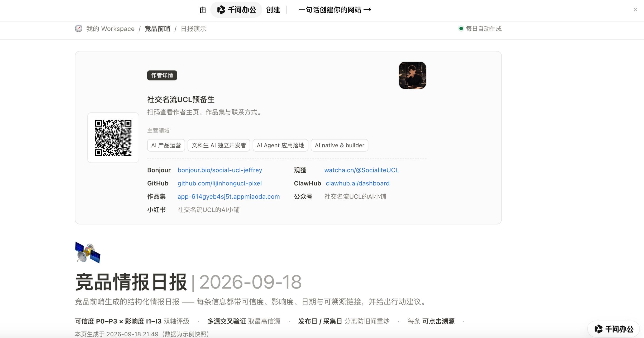644x338 pixels.
Task: Click 可信度 P0–P3 × 影响度 I1–I3 text
Action: pyautogui.click(x=118, y=321)
